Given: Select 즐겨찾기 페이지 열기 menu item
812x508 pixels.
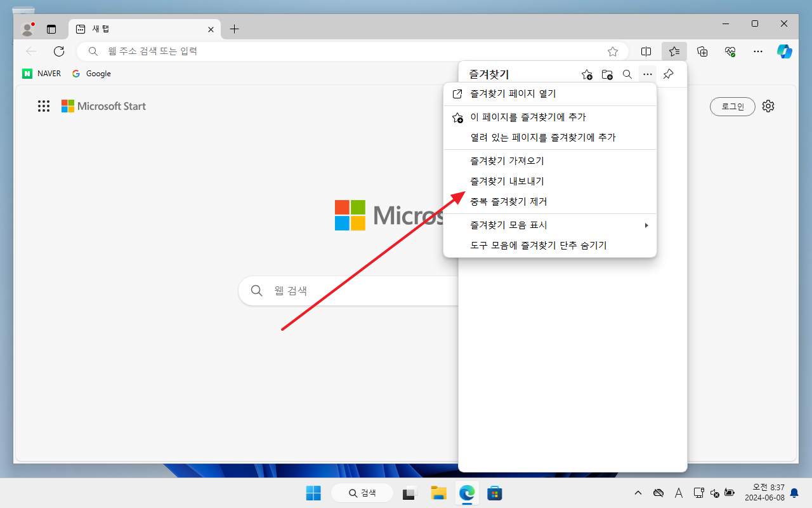Looking at the screenshot, I should pos(550,94).
